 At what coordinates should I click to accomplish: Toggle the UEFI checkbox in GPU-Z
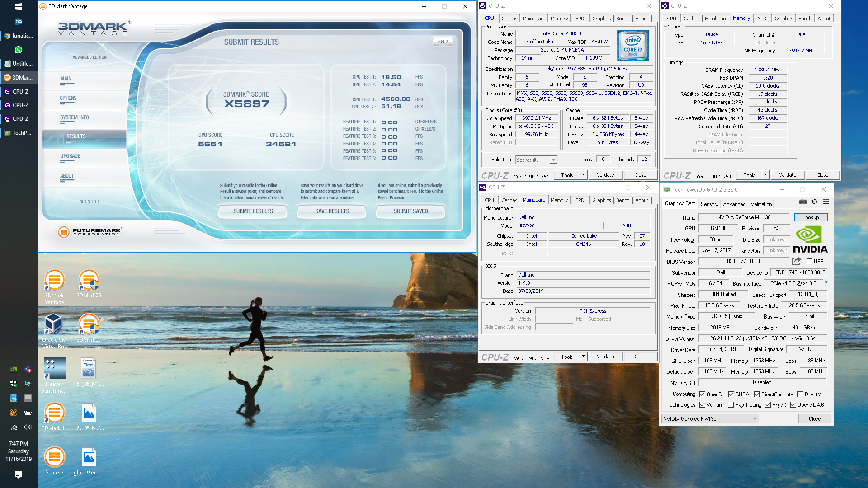click(x=809, y=262)
